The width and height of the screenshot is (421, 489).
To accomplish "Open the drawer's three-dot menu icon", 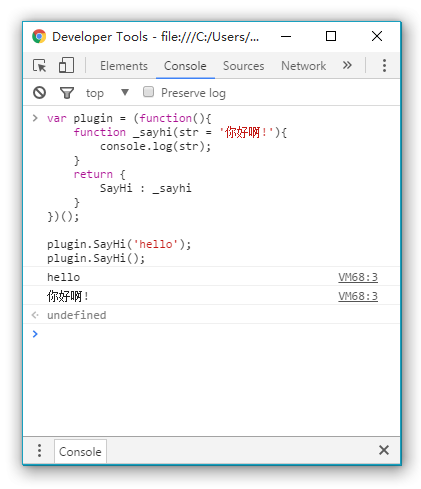I will tap(39, 450).
